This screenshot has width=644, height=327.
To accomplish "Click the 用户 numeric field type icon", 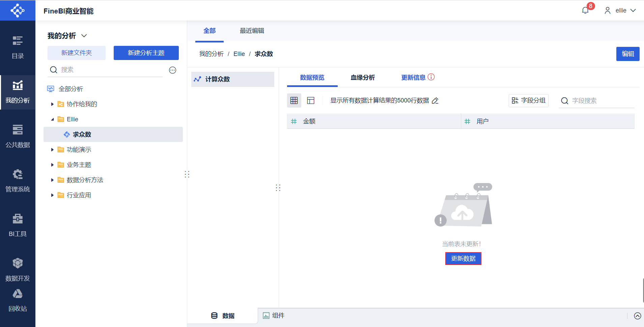I will coord(467,121).
